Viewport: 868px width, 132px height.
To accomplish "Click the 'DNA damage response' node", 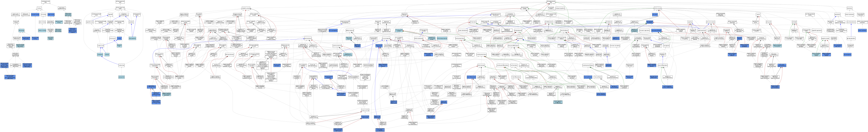I will click(x=442, y=38).
